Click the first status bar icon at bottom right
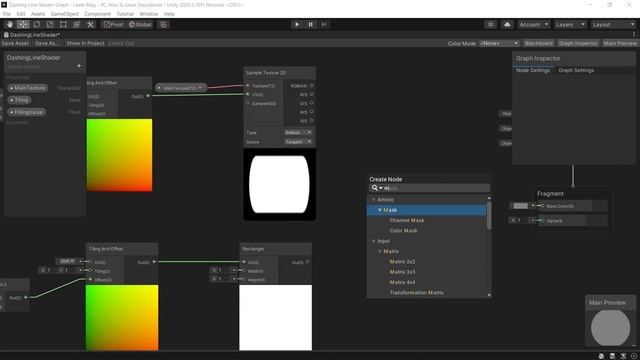This screenshot has height=360, width=640. click(601, 356)
